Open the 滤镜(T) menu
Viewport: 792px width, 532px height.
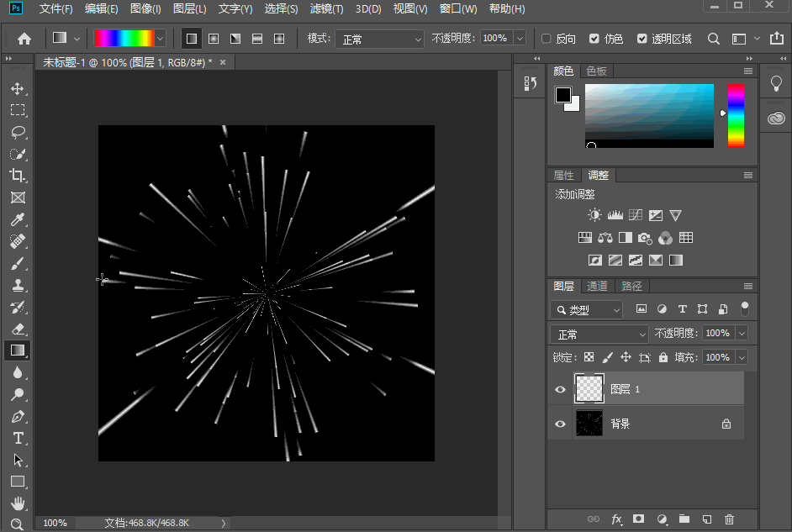click(x=326, y=9)
